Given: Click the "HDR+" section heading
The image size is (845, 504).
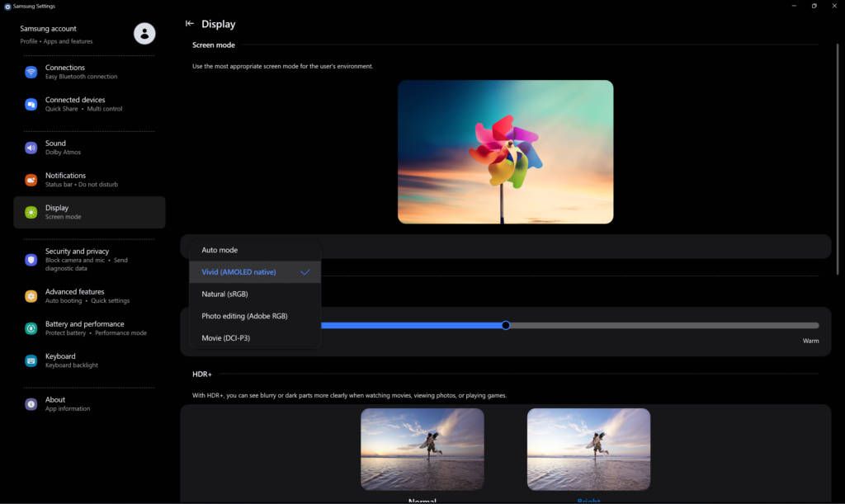Looking at the screenshot, I should click(x=202, y=374).
